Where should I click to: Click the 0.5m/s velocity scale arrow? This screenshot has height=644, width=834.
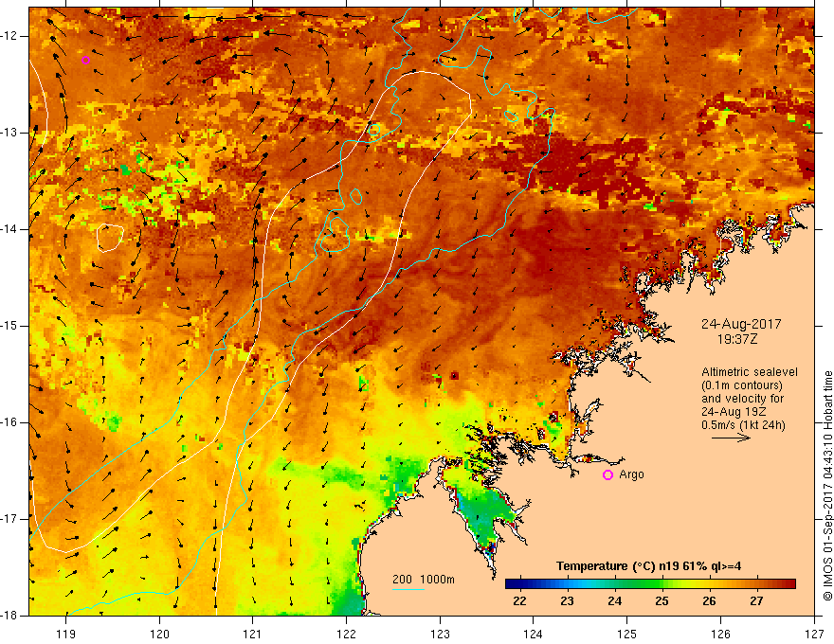(731, 438)
